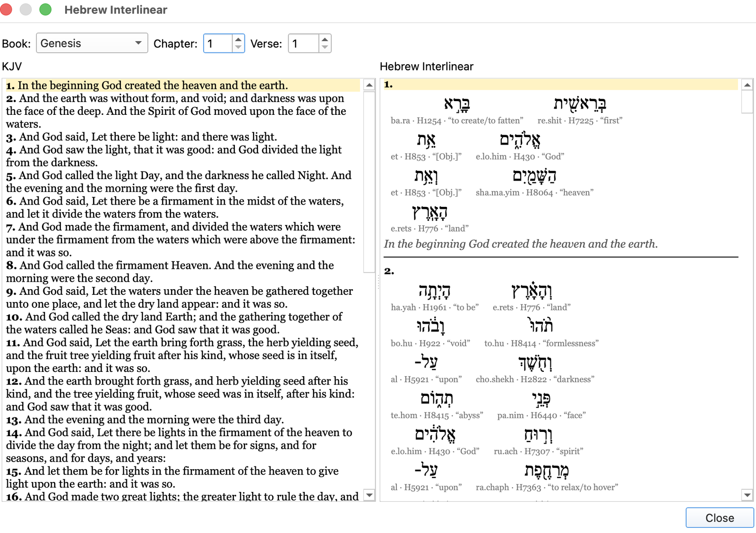Click the Hebrew word for ra.chaph H7363
Viewport: 756px width, 533px height.
(547, 470)
